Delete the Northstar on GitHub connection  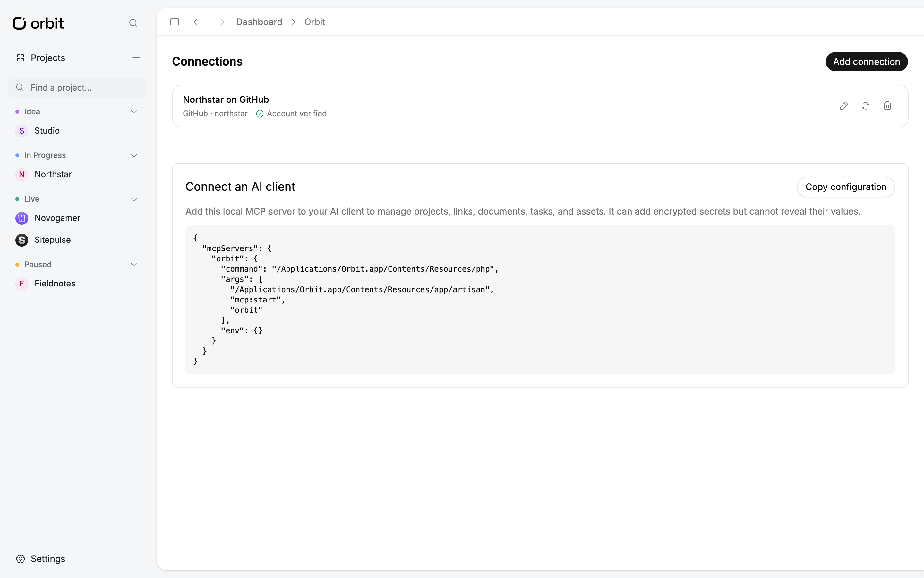pyautogui.click(x=887, y=106)
